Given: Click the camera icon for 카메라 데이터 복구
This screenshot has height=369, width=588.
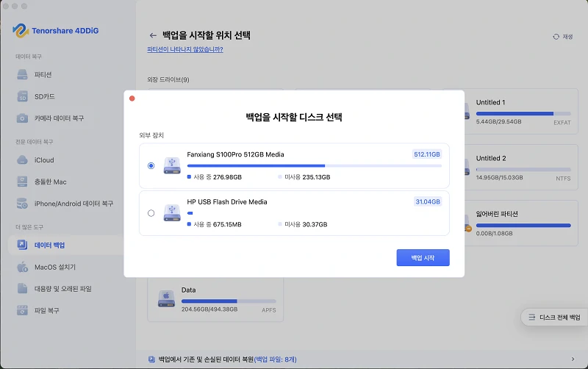Looking at the screenshot, I should 22,118.
